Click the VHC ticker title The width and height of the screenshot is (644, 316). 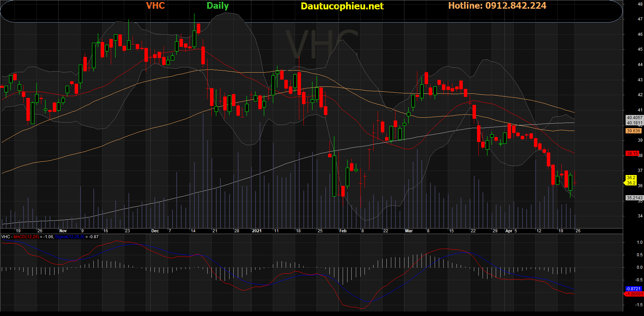click(x=155, y=6)
